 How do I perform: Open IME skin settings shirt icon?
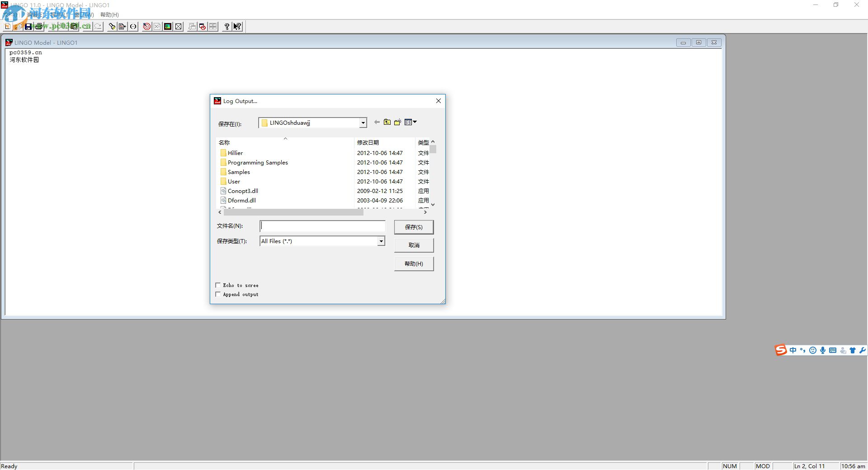[853, 350]
